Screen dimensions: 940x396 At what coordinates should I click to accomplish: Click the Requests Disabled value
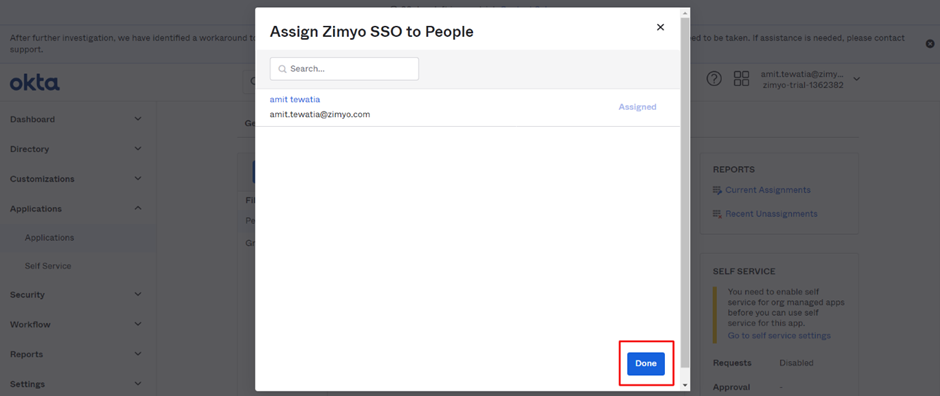pos(796,363)
